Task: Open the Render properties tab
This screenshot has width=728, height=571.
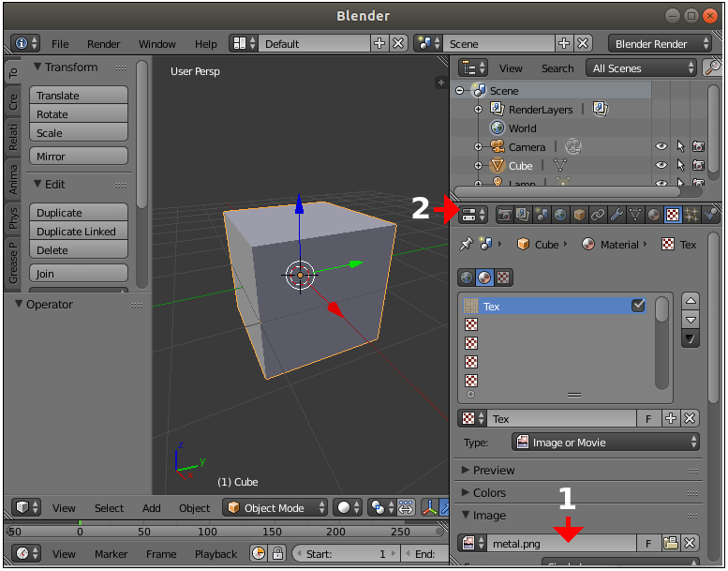Action: tap(505, 215)
